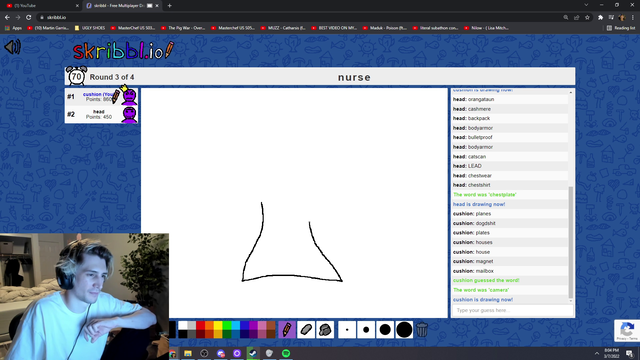Viewport: 640px width, 360px height.
Task: Click the round timer clock icon
Action: click(x=76, y=76)
